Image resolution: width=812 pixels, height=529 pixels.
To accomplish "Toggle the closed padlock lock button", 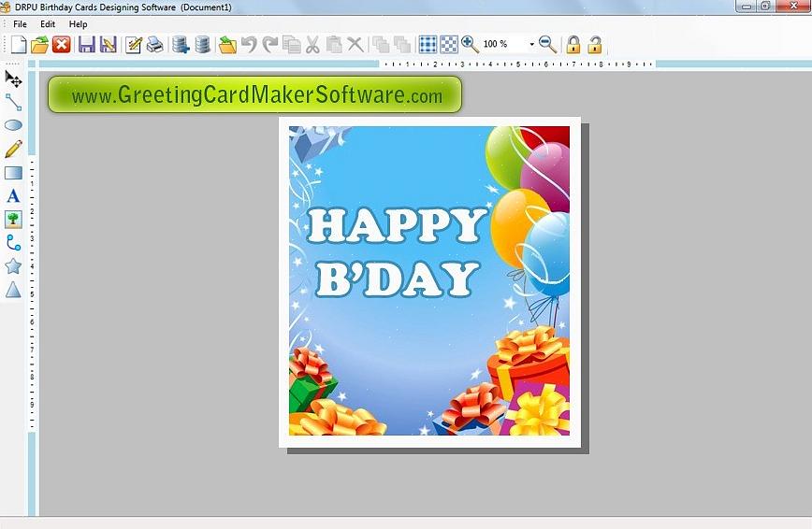I will click(573, 44).
